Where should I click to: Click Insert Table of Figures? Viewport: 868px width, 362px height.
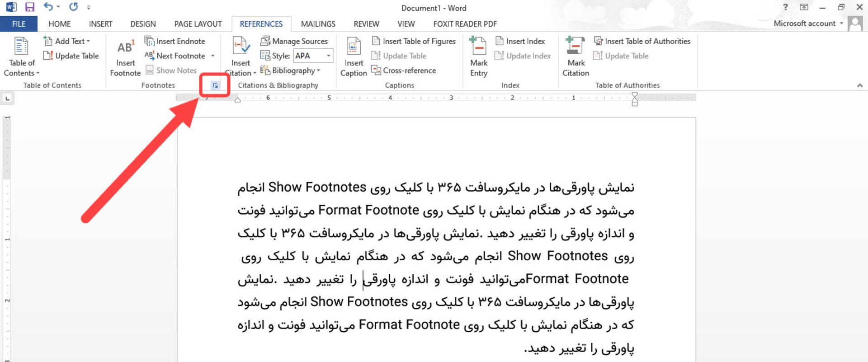[414, 41]
